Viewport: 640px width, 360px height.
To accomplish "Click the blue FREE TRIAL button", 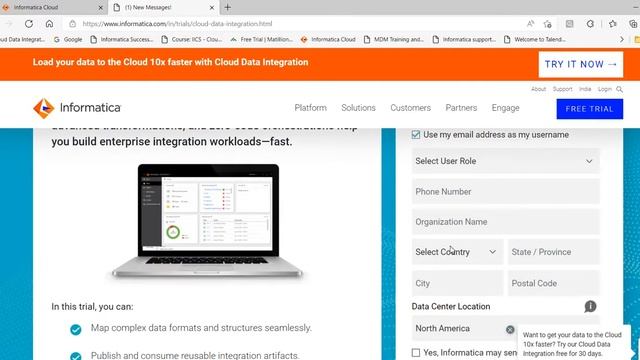I will [589, 109].
